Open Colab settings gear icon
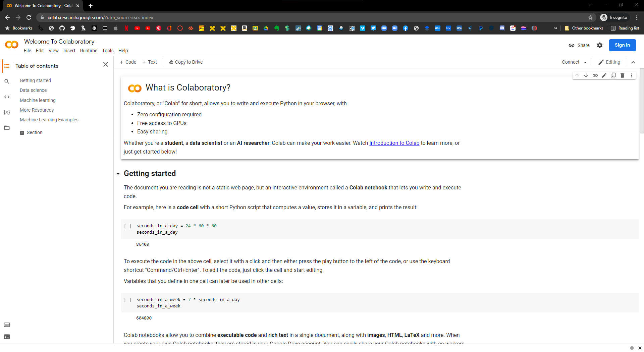 (x=600, y=45)
